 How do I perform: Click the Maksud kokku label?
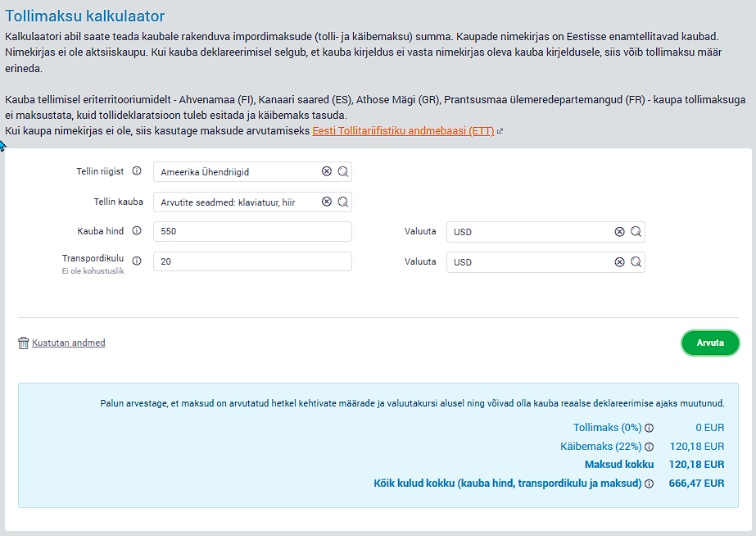click(619, 465)
